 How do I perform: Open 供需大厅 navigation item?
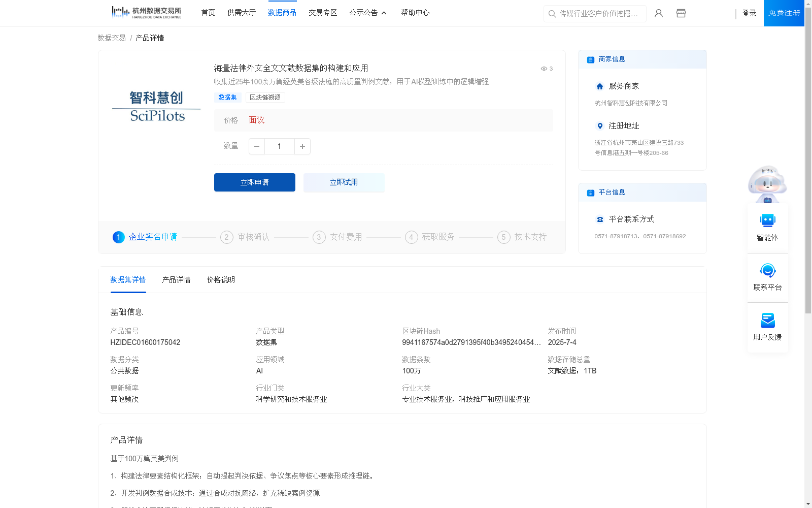pyautogui.click(x=242, y=13)
